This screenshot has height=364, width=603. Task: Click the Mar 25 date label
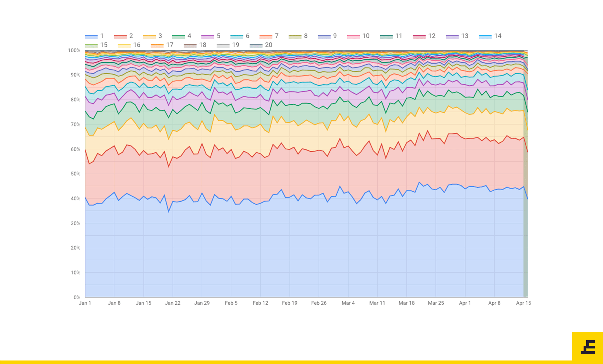[x=436, y=303]
